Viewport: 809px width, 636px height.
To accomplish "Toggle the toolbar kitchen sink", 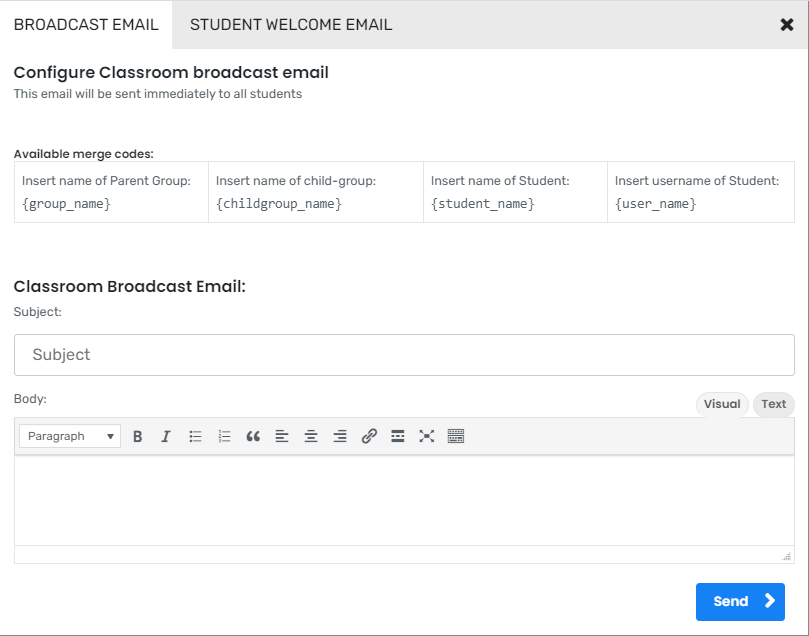I will click(x=456, y=436).
